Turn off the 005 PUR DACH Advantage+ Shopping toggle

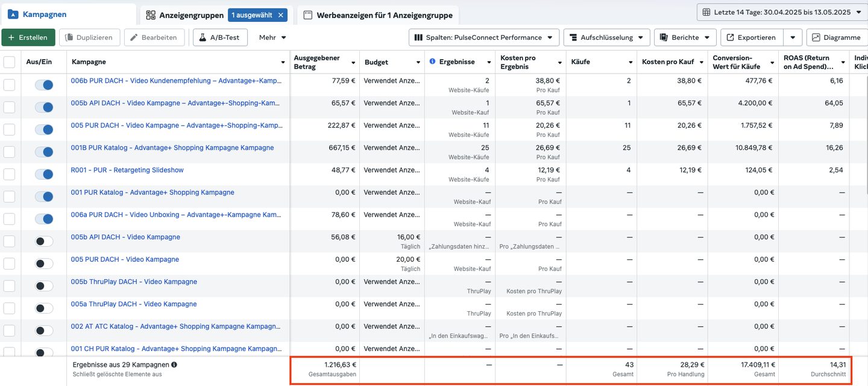(44, 130)
